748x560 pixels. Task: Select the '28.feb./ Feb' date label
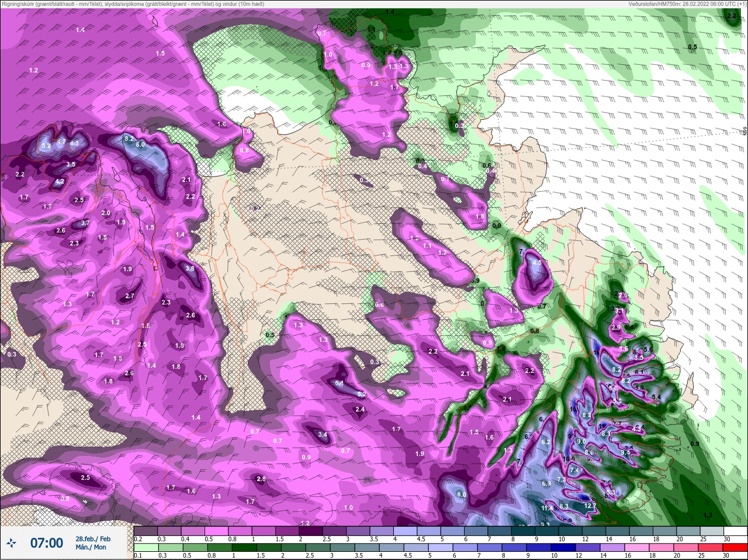click(x=92, y=539)
